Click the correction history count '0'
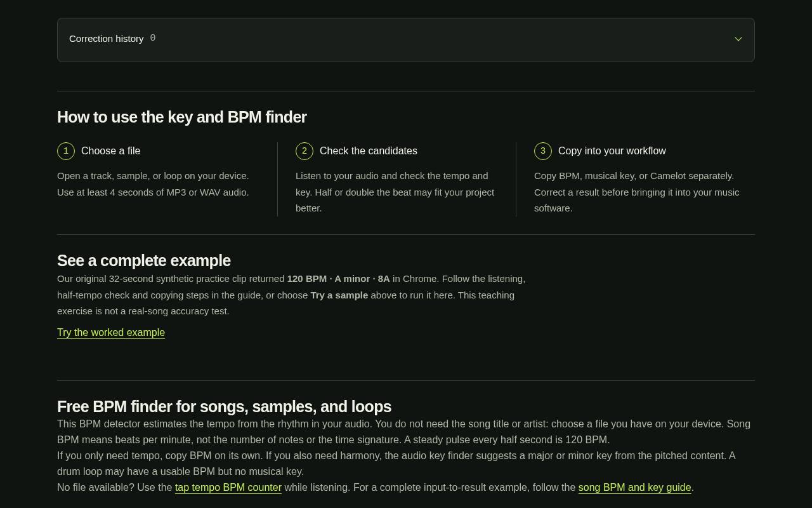The image size is (812, 508). coord(153,39)
